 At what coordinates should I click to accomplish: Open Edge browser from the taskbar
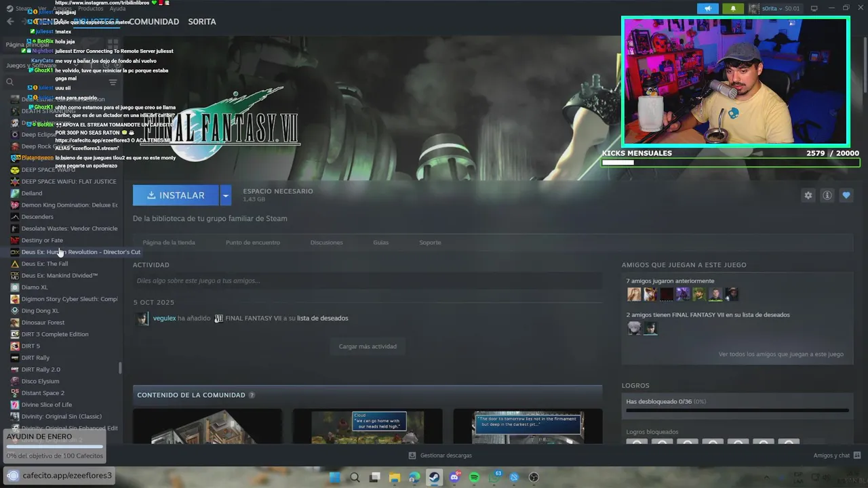click(414, 477)
